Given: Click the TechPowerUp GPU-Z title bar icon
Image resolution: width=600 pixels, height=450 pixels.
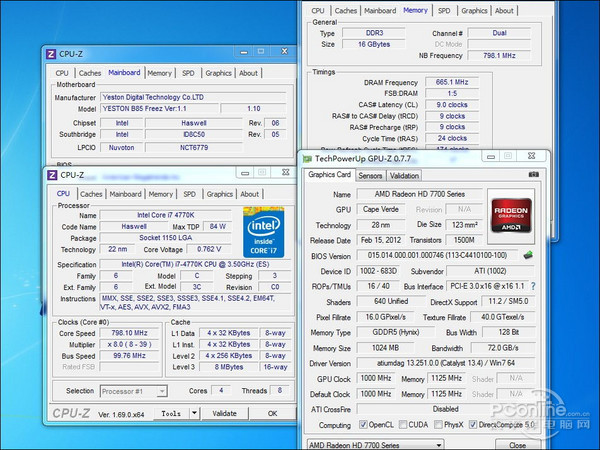Looking at the screenshot, I should (x=308, y=158).
